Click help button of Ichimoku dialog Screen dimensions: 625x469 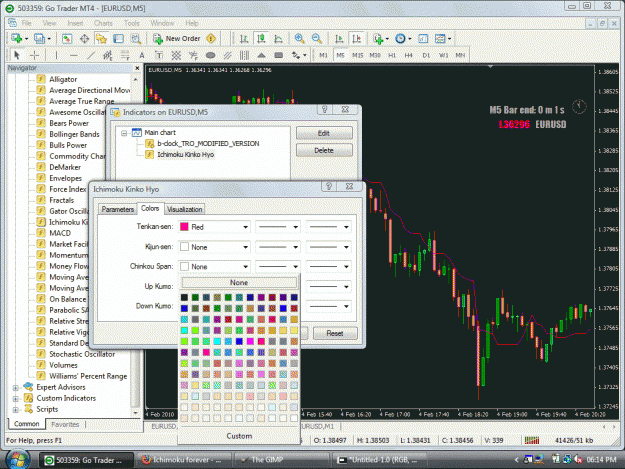329,186
